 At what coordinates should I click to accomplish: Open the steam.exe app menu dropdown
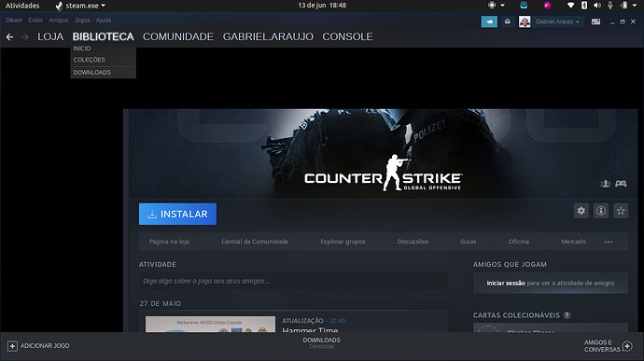point(81,6)
